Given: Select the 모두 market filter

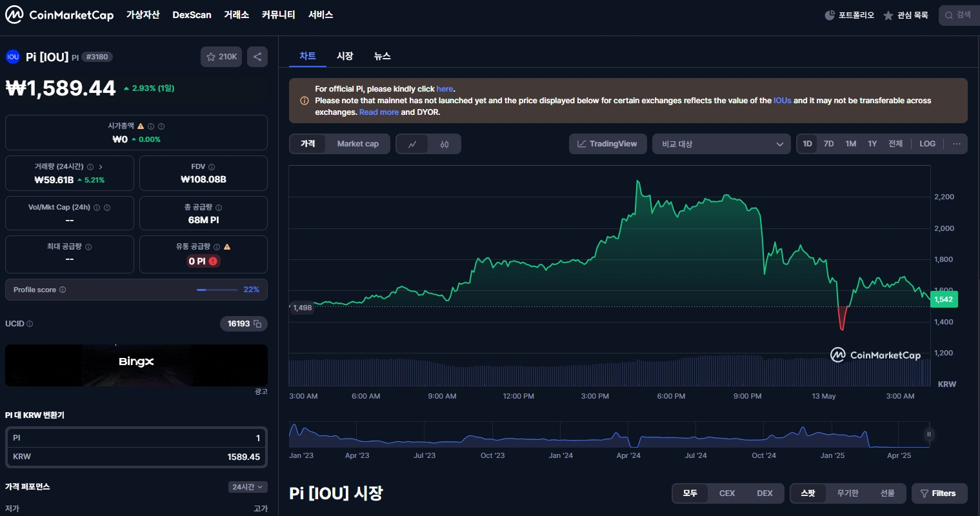Looking at the screenshot, I should [690, 493].
